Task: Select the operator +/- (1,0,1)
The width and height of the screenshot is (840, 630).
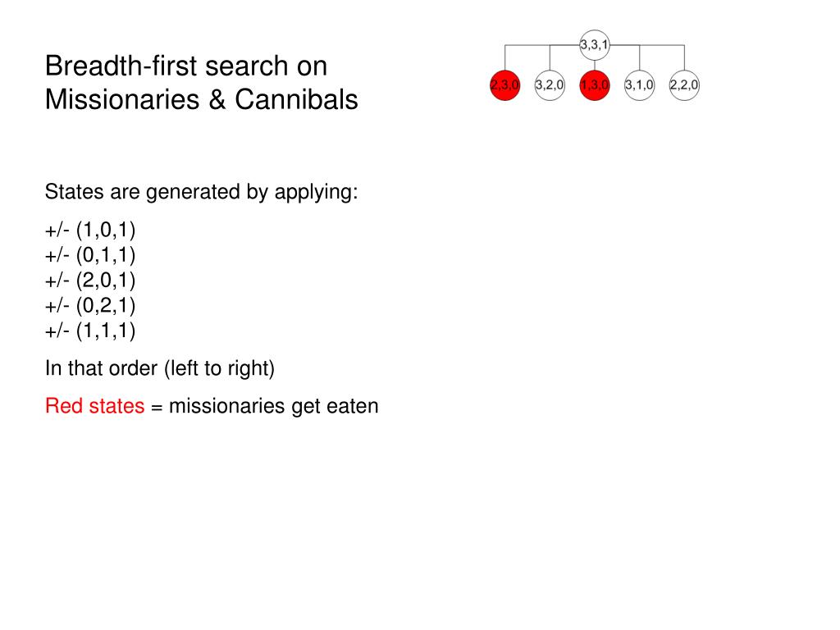Action: coord(90,230)
